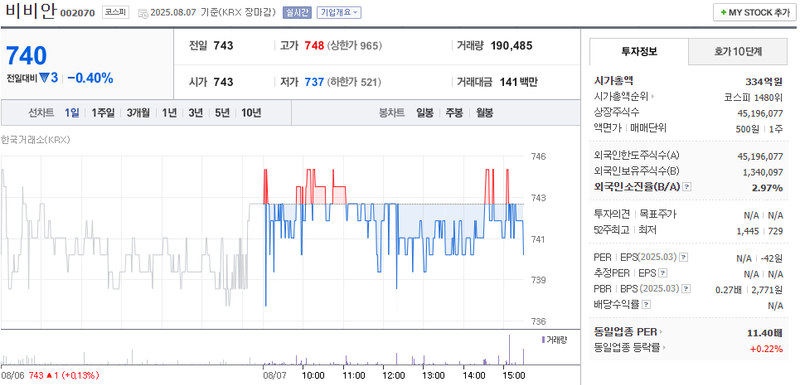Click the 52주최고 value 1,445
Image resolution: width=800 pixels, height=385 pixels.
point(747,231)
